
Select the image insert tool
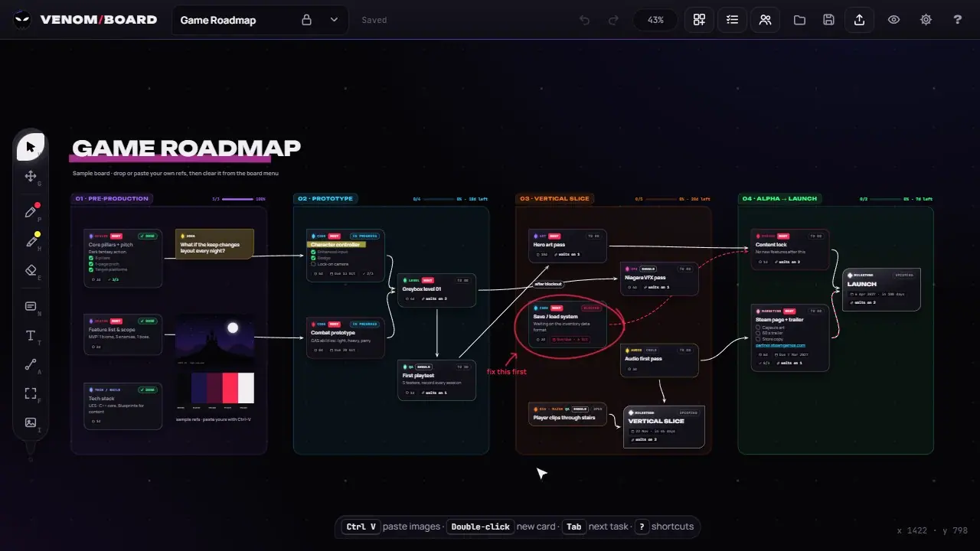point(31,422)
